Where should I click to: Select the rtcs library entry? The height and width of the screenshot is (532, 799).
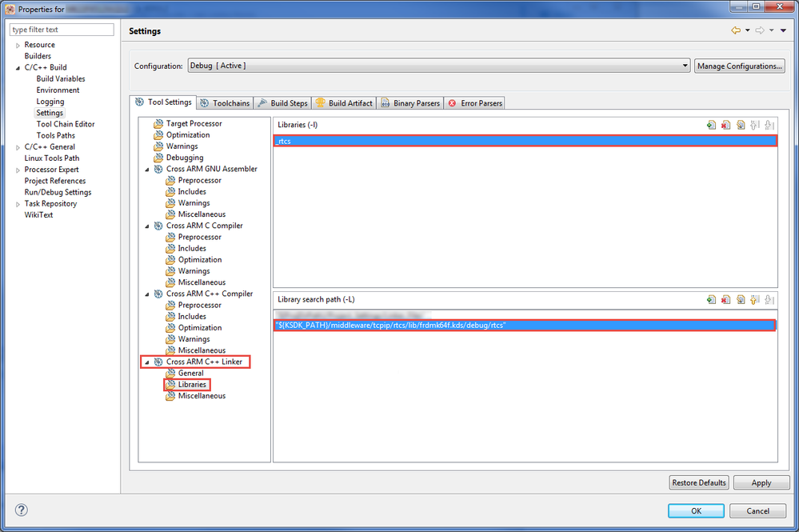point(525,141)
